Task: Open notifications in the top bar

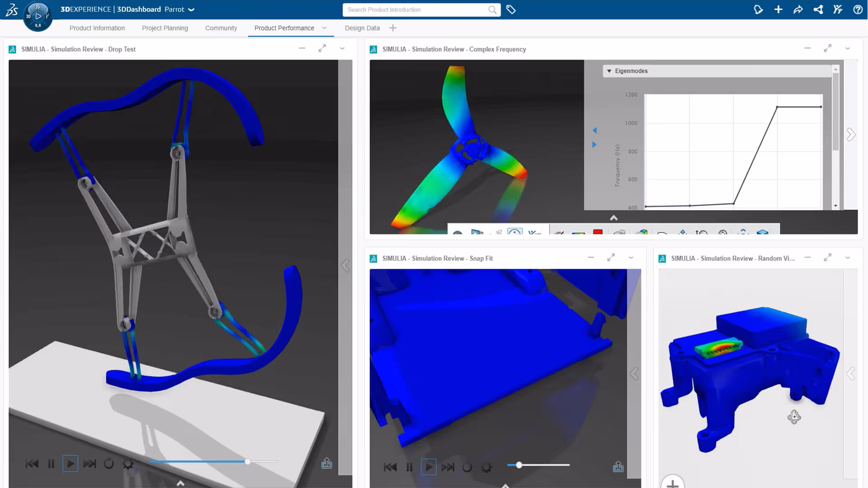Action: (x=758, y=9)
